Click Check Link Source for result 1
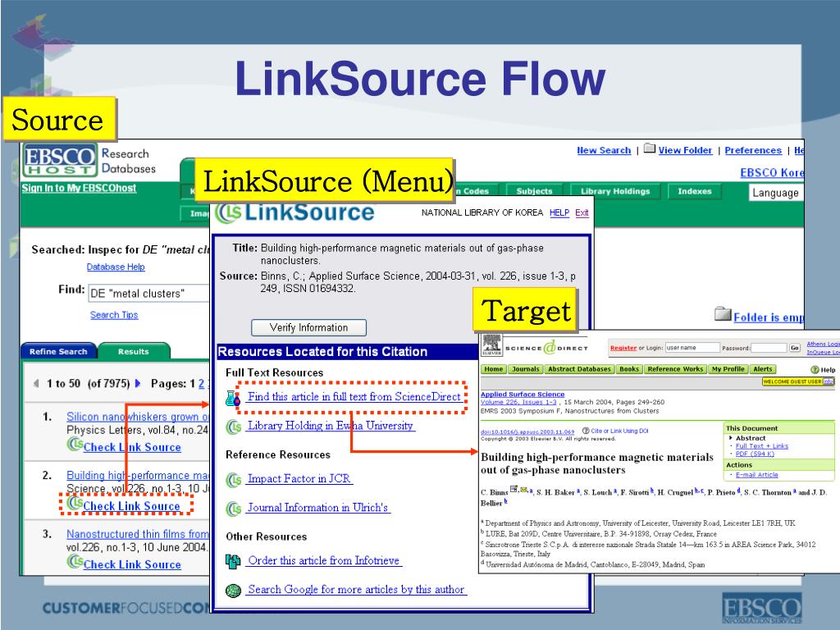840x630 pixels. [x=132, y=447]
